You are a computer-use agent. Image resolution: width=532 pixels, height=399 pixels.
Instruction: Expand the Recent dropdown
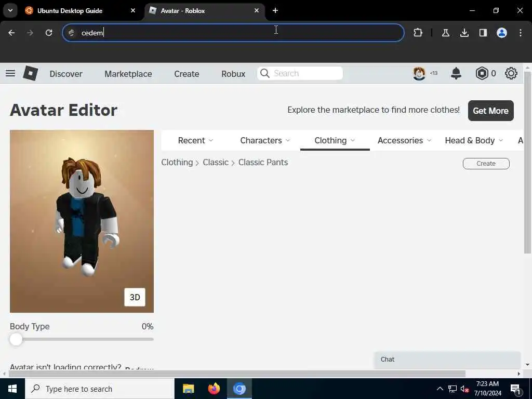[x=195, y=140]
